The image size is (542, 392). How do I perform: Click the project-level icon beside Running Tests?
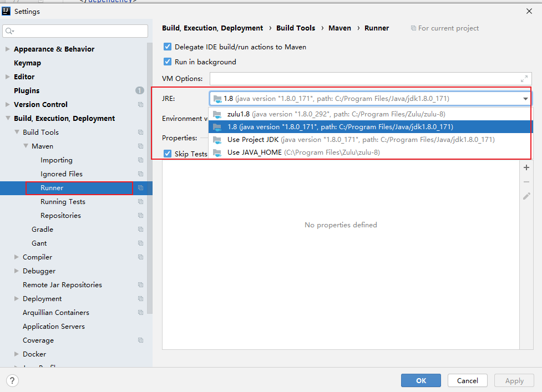coord(141,201)
